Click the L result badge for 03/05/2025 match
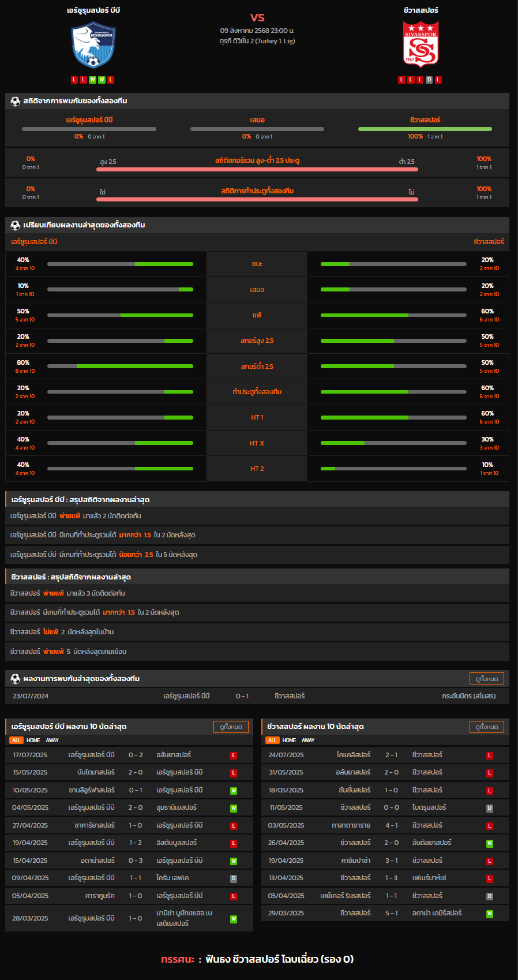The width and height of the screenshot is (518, 980). tap(490, 826)
